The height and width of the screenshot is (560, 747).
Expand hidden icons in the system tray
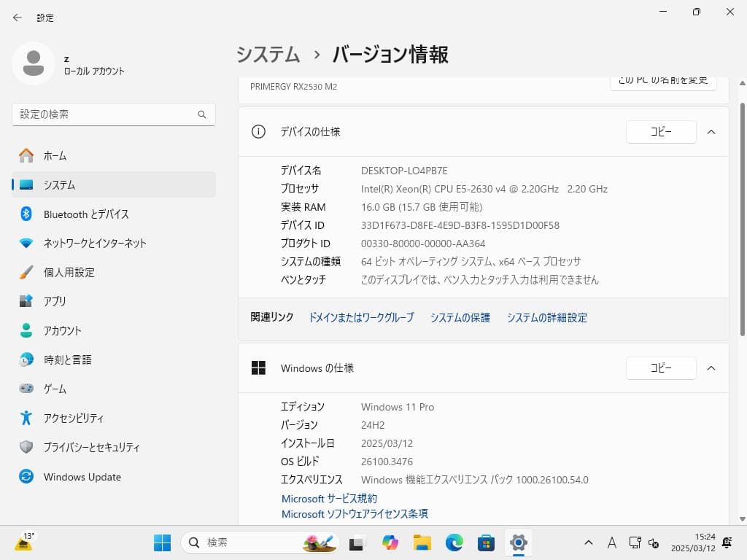pyautogui.click(x=587, y=542)
